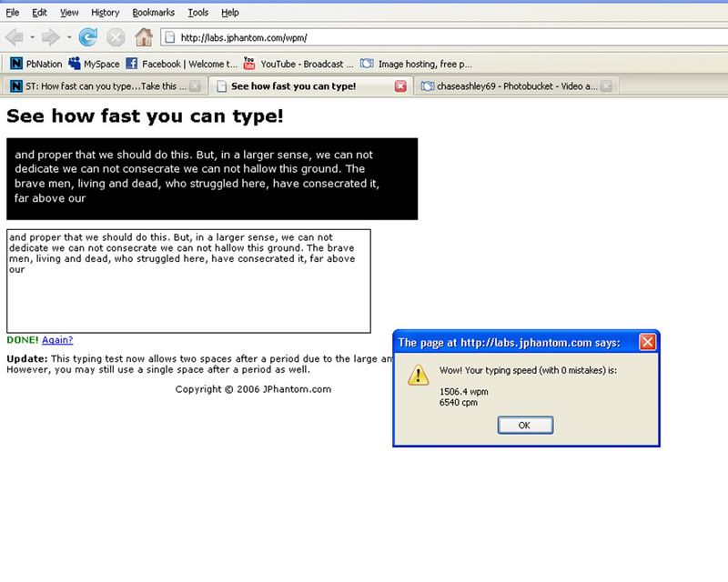Open the View menu

[x=69, y=13]
